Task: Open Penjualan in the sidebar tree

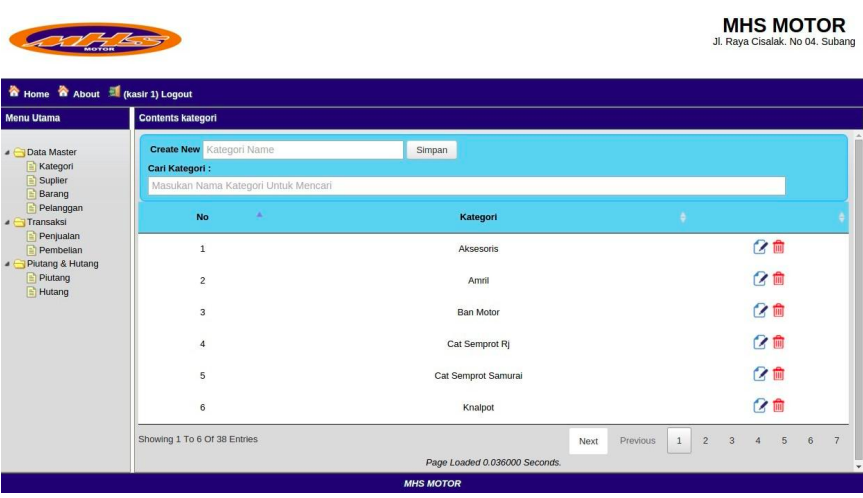Action: click(x=60, y=237)
